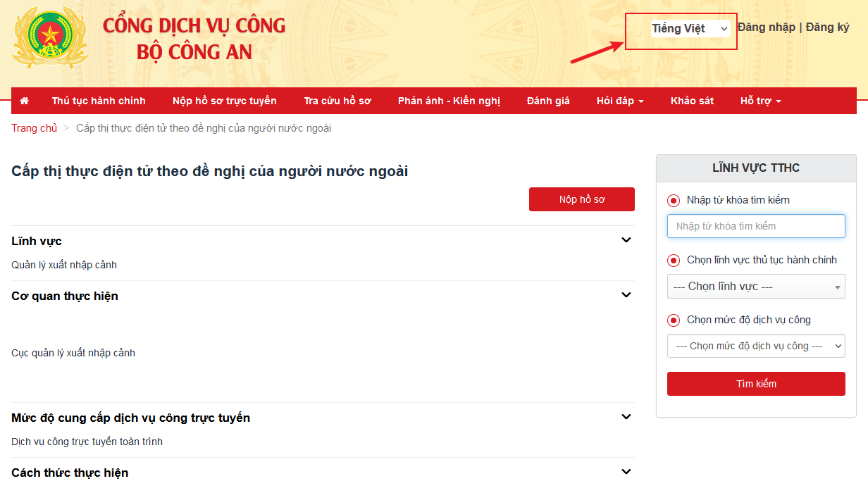Click the Đăng ký link

click(x=828, y=27)
